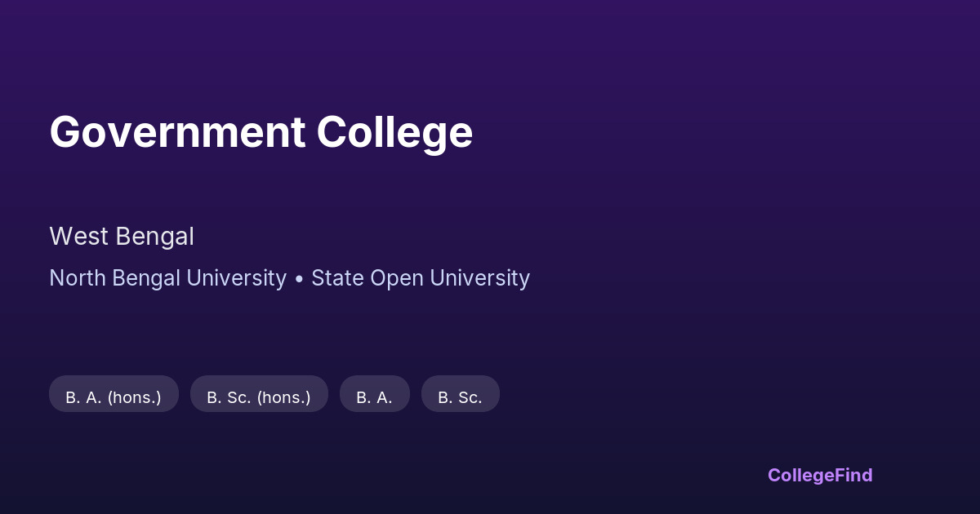980x514 pixels.
Task: Click the word "North" in the university line
Action: pyautogui.click(x=78, y=278)
